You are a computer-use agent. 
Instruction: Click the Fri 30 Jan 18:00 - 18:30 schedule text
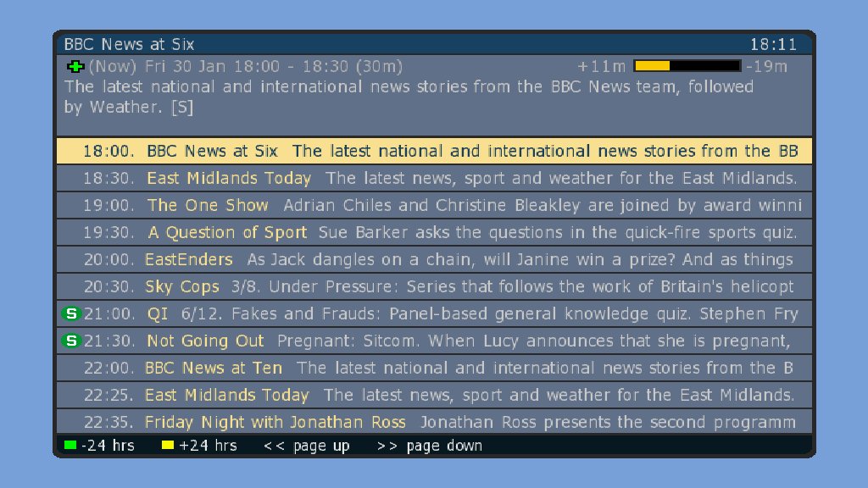click(274, 66)
